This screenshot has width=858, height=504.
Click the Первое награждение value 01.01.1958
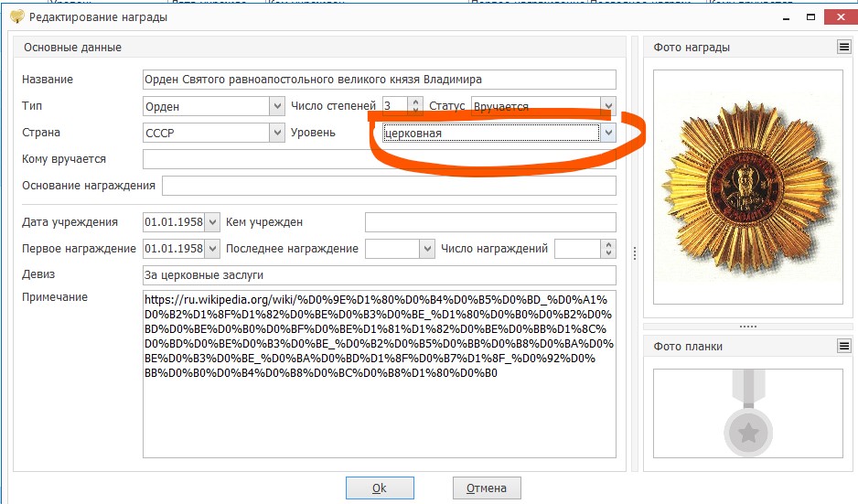coord(174,249)
